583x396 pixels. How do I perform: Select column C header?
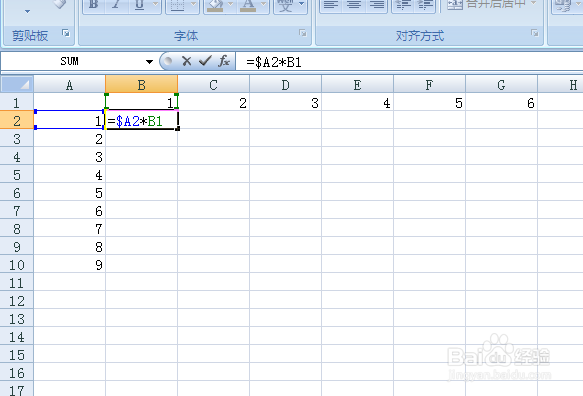(213, 85)
